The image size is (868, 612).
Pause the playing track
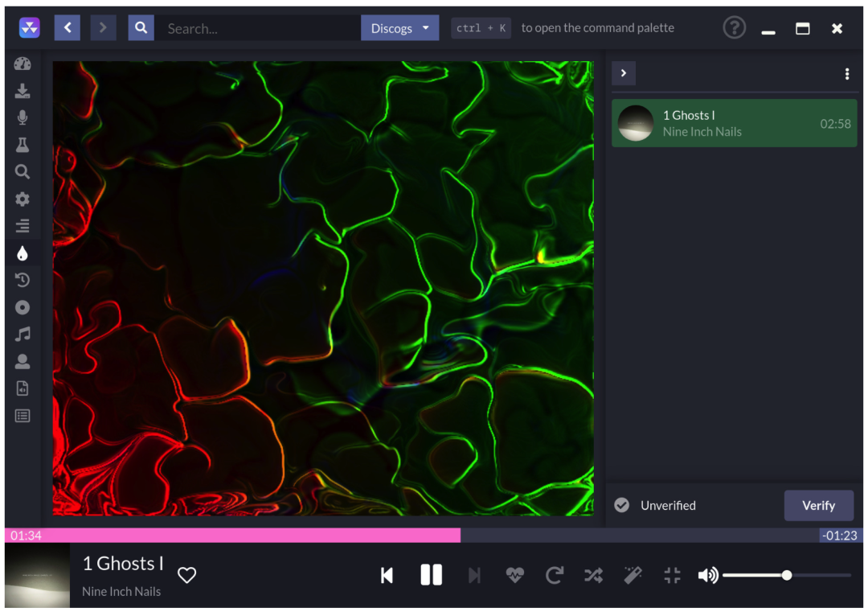(x=432, y=575)
